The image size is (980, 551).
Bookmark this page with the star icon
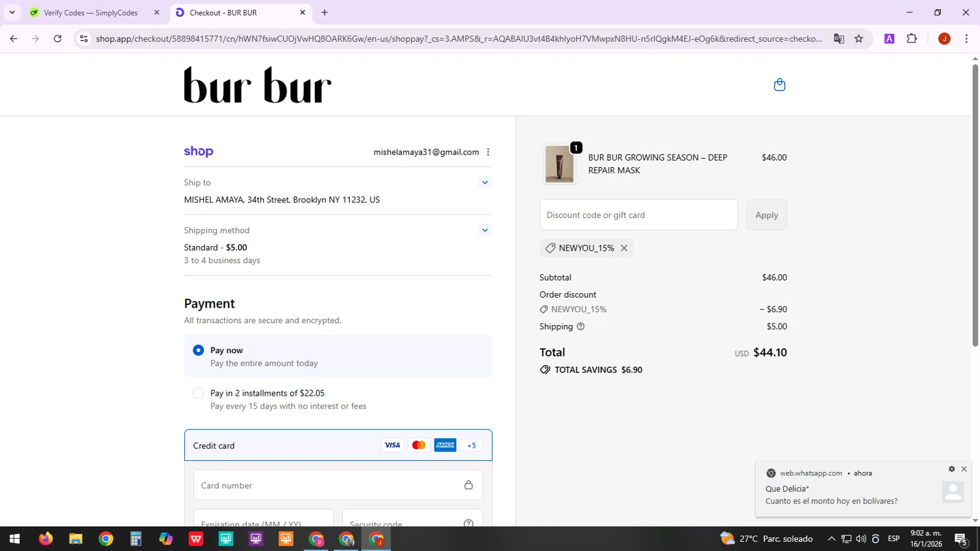click(x=858, y=39)
